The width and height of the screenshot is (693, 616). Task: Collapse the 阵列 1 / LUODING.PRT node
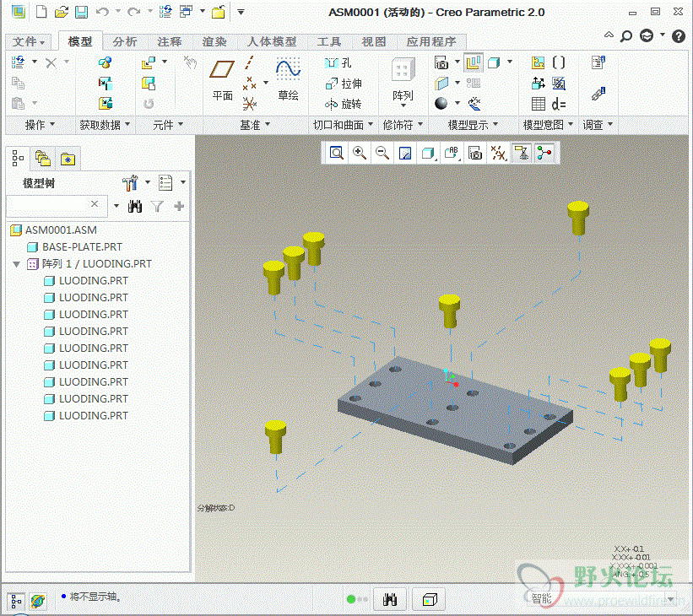tap(17, 264)
